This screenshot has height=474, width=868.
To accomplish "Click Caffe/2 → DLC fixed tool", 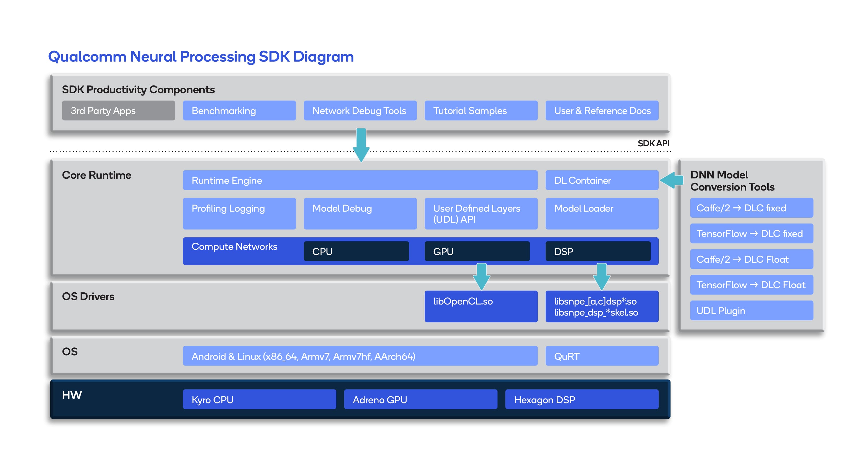I will pyautogui.click(x=752, y=208).
